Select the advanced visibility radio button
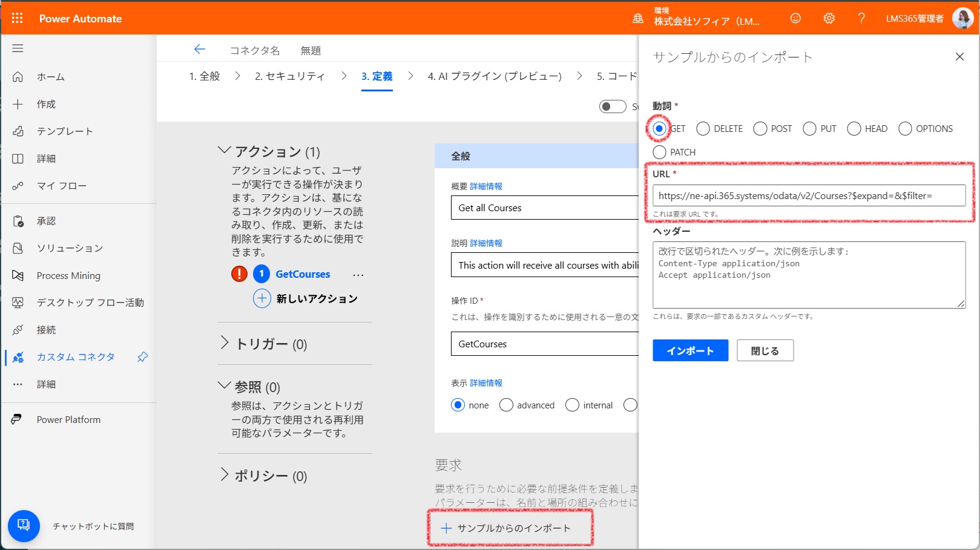The image size is (980, 550). 506,405
